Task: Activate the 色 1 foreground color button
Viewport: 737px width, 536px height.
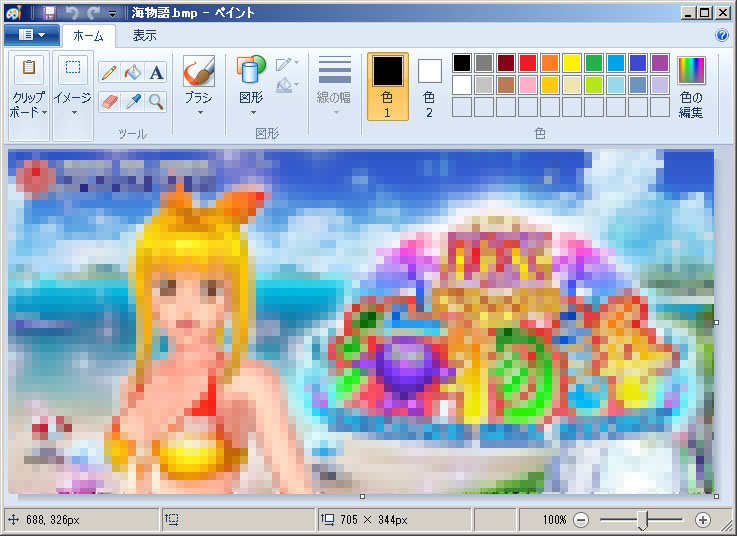Action: point(387,87)
